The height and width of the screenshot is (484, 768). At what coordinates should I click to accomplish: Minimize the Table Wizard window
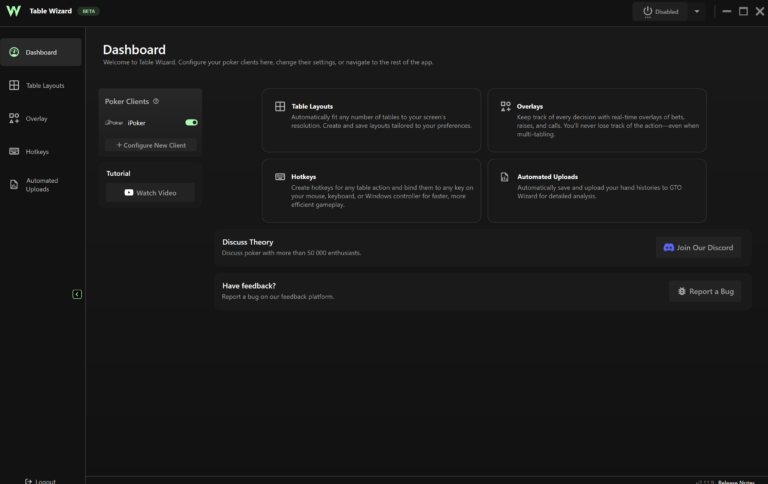point(726,11)
